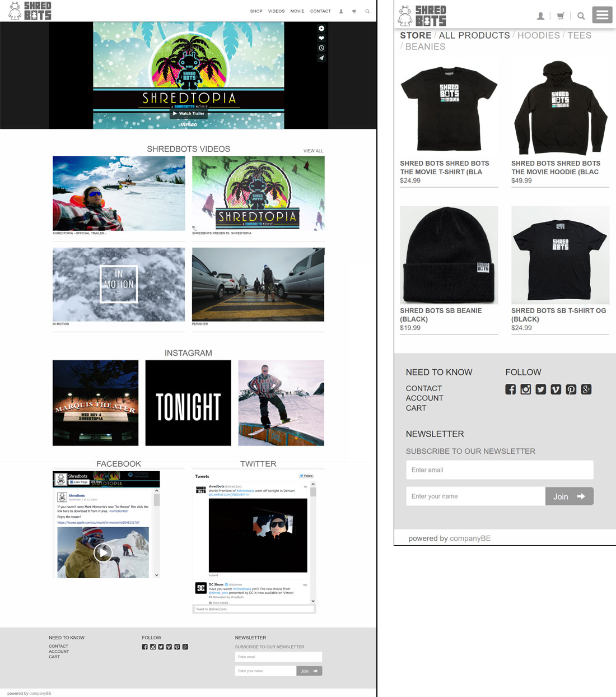Focus Enter your name field on mobile
The image size is (616, 697).
coord(476,496)
